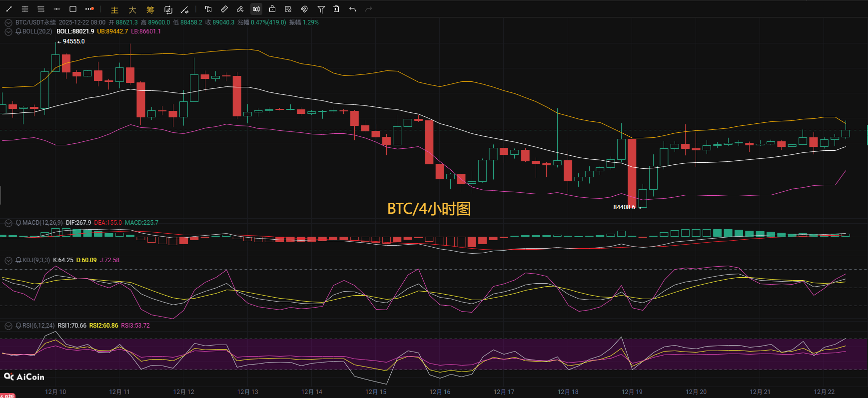Image resolution: width=868 pixels, height=398 pixels.
Task: Open the ruler measurement tool
Action: point(224,9)
